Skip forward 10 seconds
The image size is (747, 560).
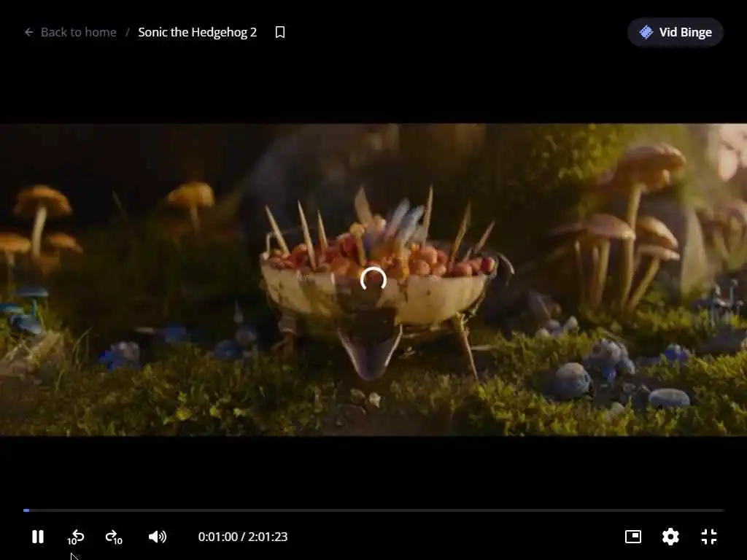tap(114, 537)
